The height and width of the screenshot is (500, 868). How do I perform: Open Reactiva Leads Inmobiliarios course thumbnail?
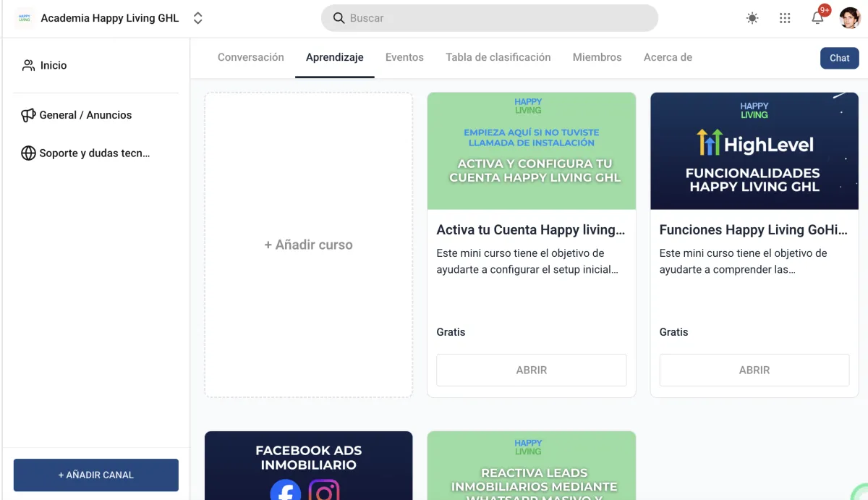click(532, 465)
